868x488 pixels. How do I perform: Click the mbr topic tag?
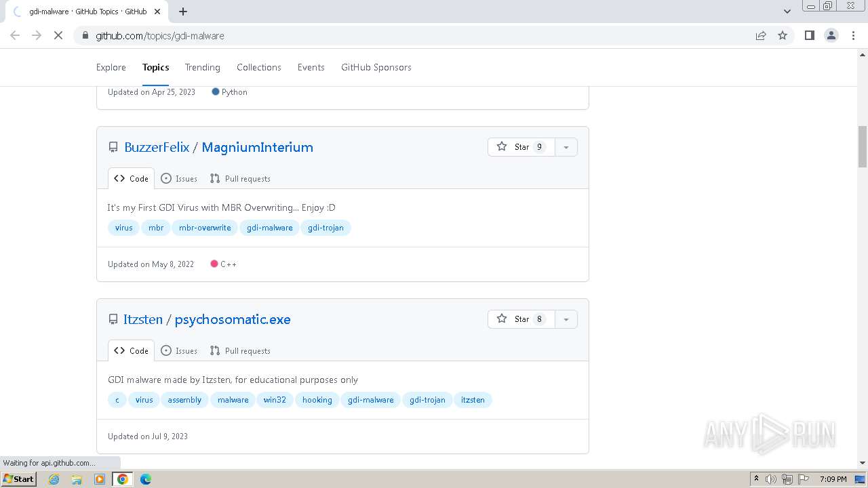click(x=156, y=228)
